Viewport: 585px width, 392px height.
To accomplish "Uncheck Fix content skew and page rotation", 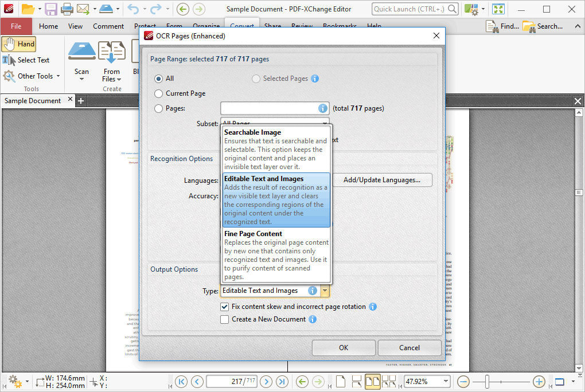I will [225, 307].
